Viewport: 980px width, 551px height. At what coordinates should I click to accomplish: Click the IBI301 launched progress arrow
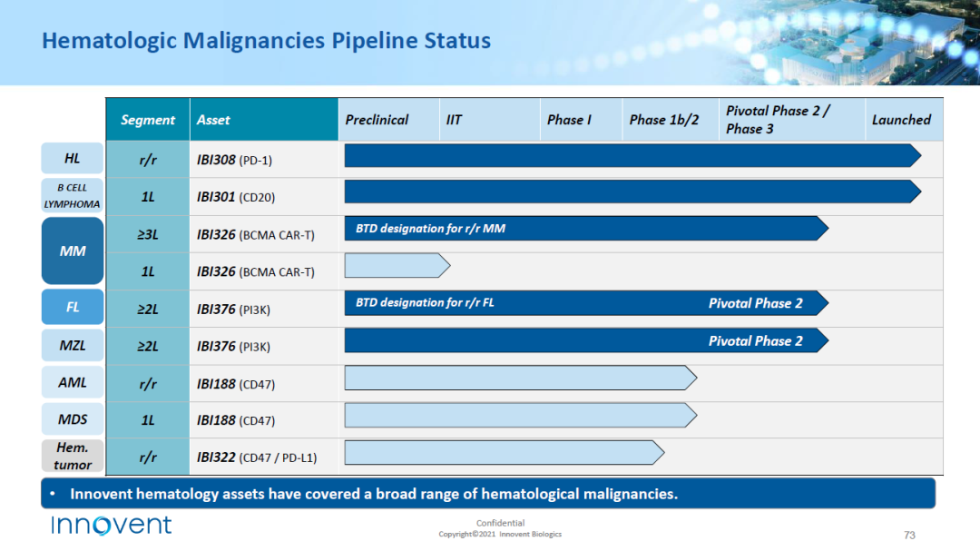pos(632,192)
